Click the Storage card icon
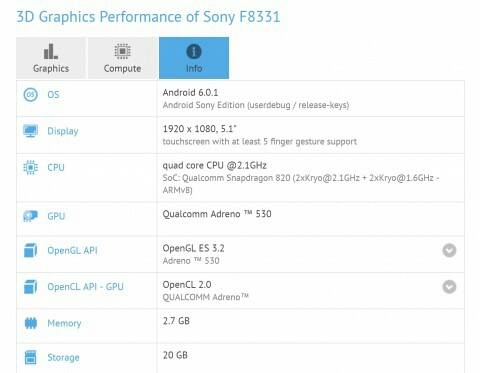This screenshot has width=480, height=373. [31, 357]
